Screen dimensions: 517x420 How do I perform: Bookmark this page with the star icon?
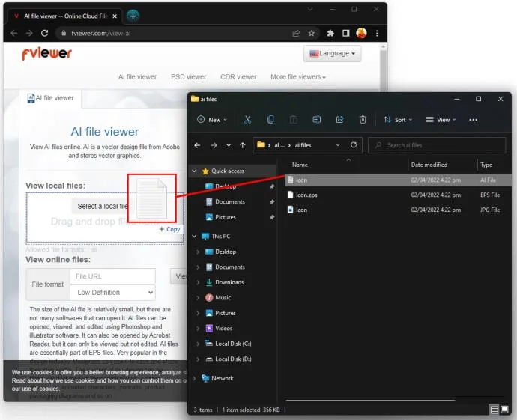[x=311, y=33]
